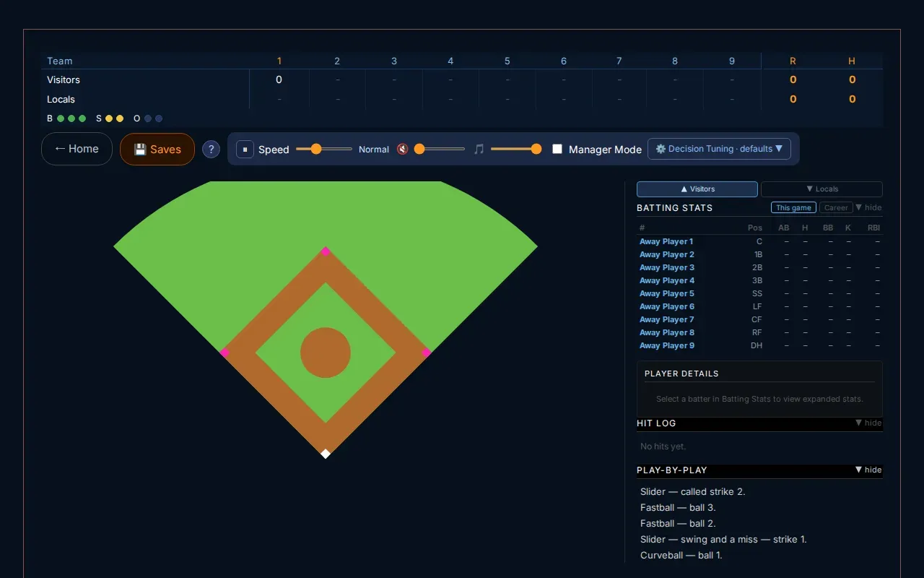924x578 pixels.
Task: Click the pink third base marker
Action: click(x=225, y=353)
